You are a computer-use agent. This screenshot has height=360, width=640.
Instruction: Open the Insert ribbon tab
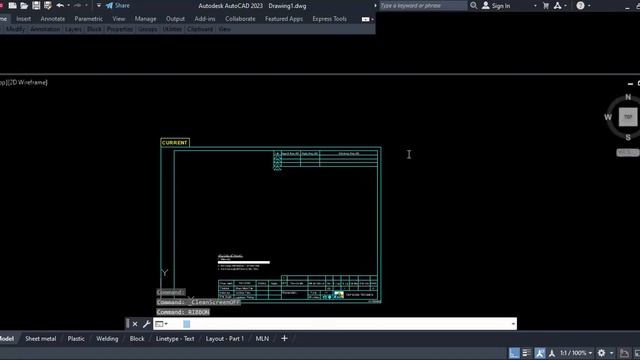click(23, 19)
